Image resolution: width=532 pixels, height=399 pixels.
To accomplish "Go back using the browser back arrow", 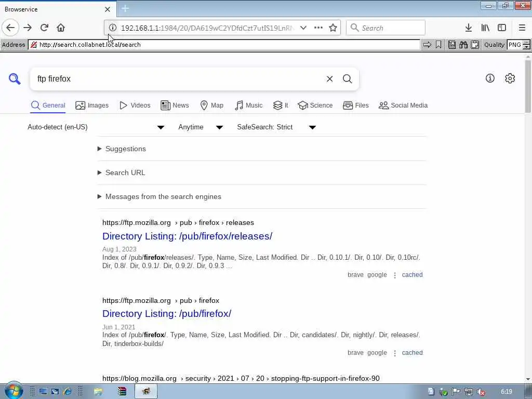I will (x=10, y=28).
